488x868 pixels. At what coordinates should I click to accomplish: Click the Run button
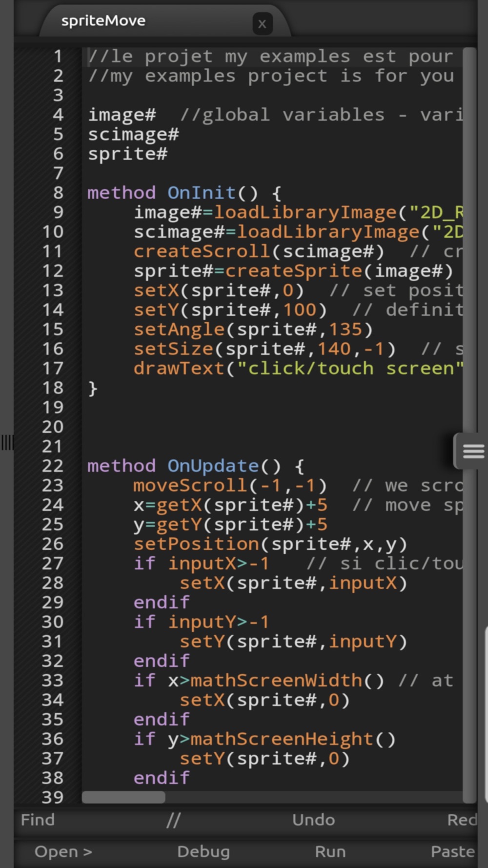330,852
